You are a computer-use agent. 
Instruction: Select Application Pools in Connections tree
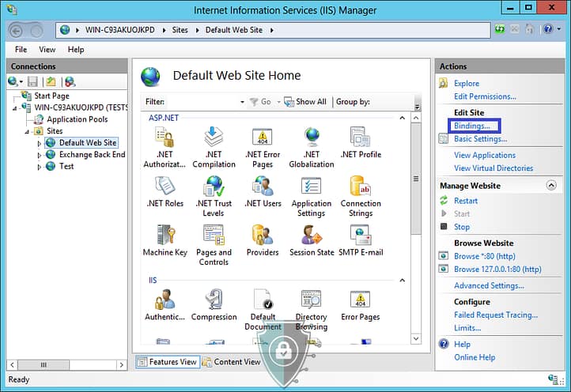pos(77,119)
